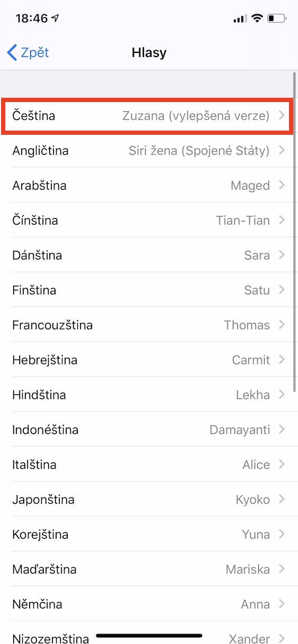Image resolution: width=298 pixels, height=644 pixels.
Task: Open Indonéština with voice Damayanti
Action: tap(149, 429)
